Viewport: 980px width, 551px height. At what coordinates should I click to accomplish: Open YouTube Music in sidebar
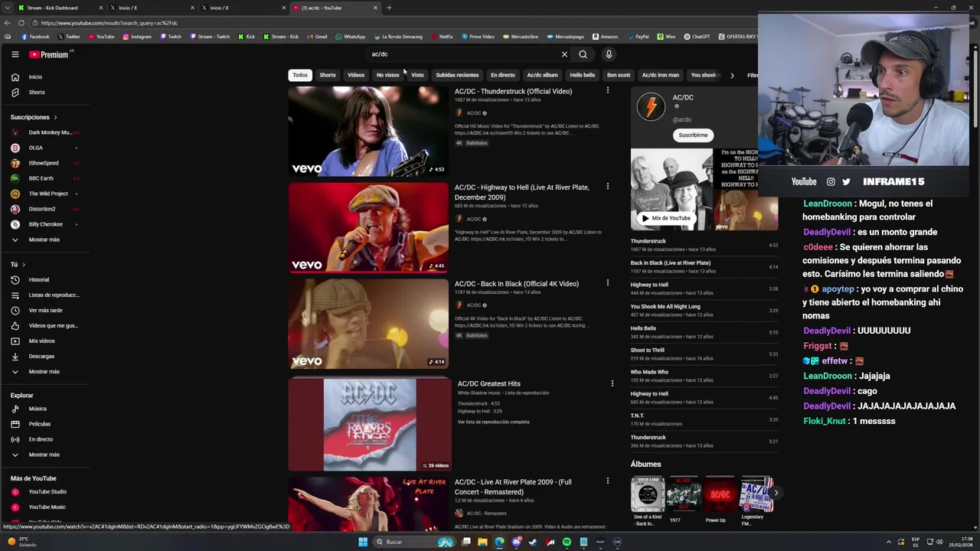coord(46,507)
